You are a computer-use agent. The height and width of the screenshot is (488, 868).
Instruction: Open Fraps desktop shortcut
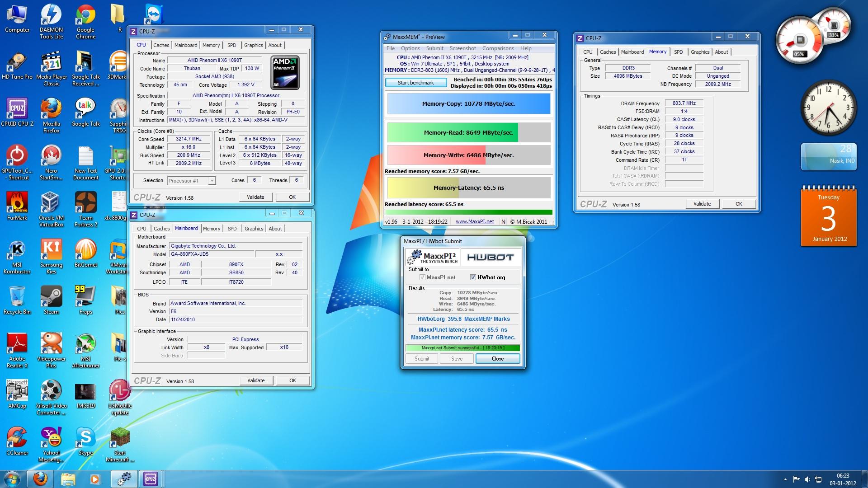point(86,300)
